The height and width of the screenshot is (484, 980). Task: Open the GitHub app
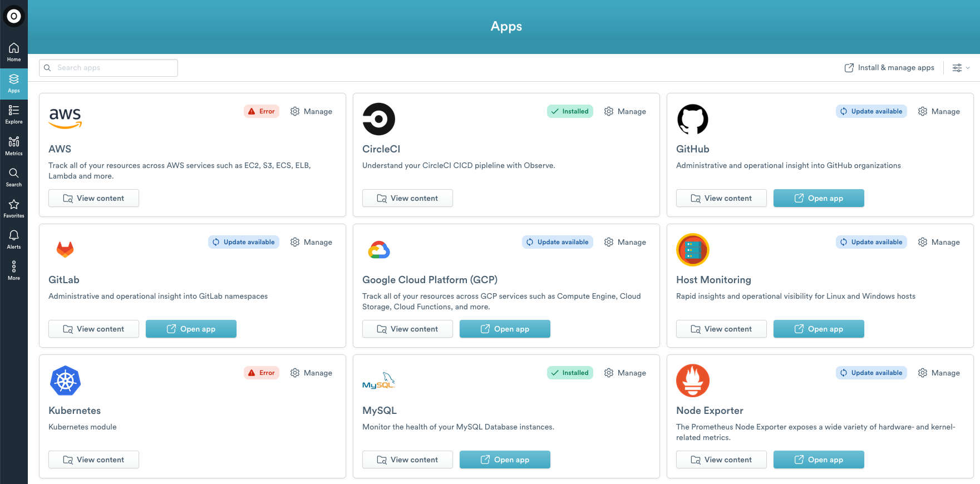[819, 198]
